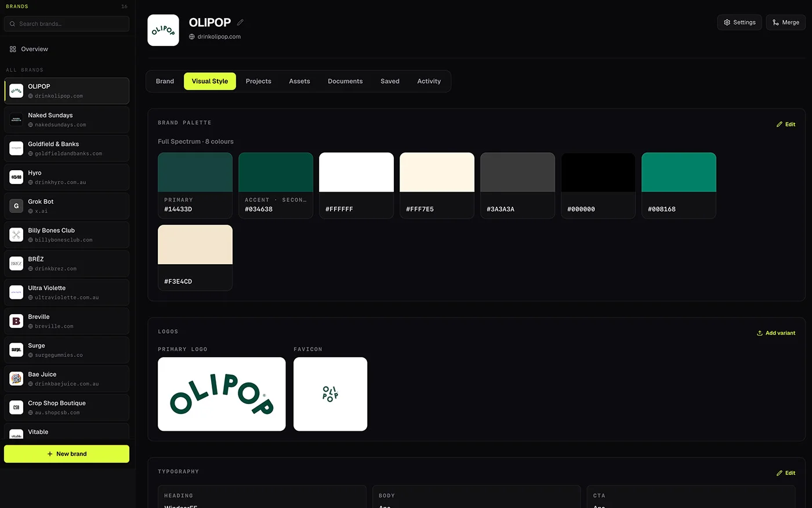
Task: Select the primary swatch #14433D
Action: (195, 186)
